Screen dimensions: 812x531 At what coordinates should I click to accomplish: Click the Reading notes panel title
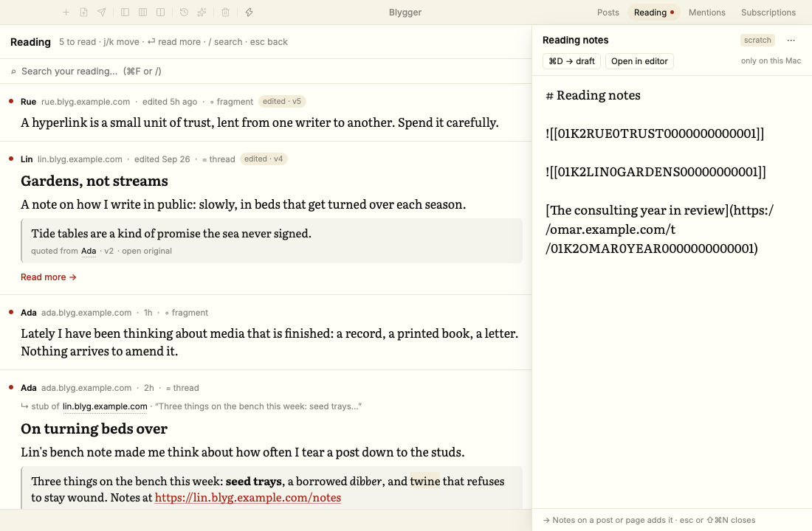pos(575,41)
